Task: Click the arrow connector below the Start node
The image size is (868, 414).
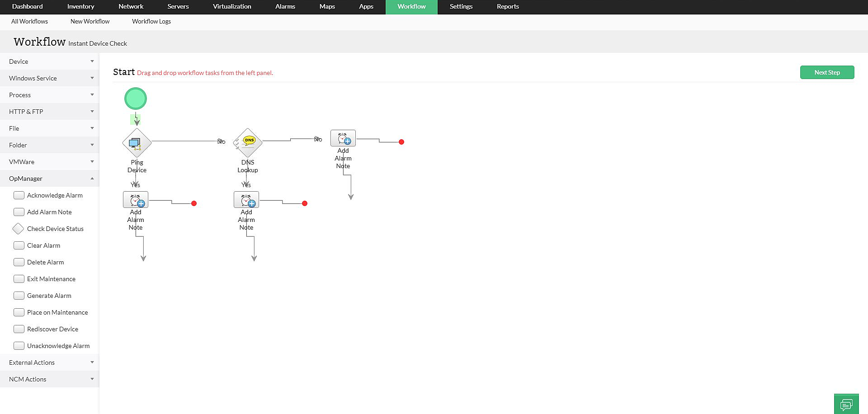Action: [136, 119]
